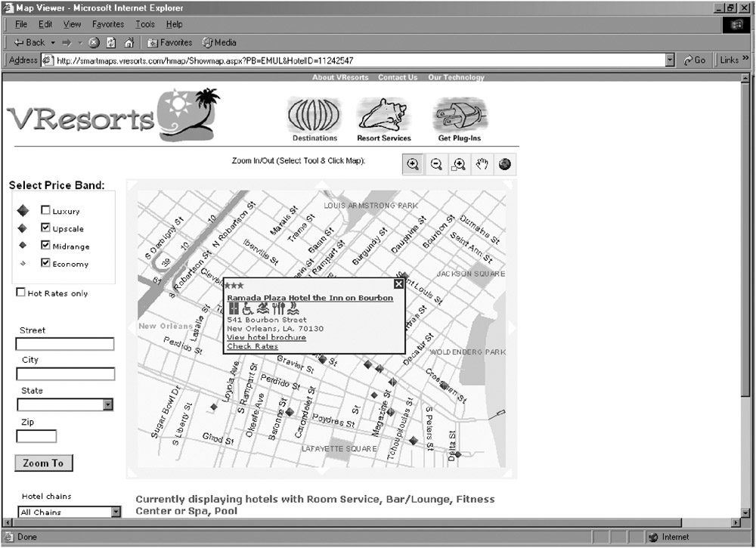Uncheck the Upscale price band checkbox
Image resolution: width=756 pixels, height=548 pixels.
(46, 227)
